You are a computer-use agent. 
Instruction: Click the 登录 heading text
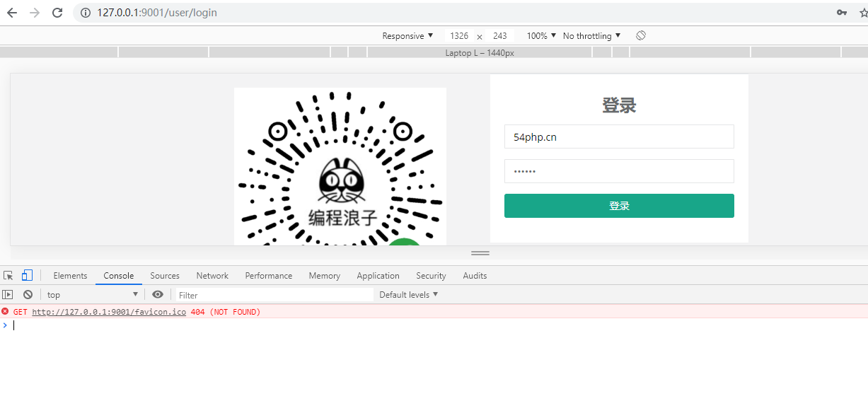[x=619, y=105]
